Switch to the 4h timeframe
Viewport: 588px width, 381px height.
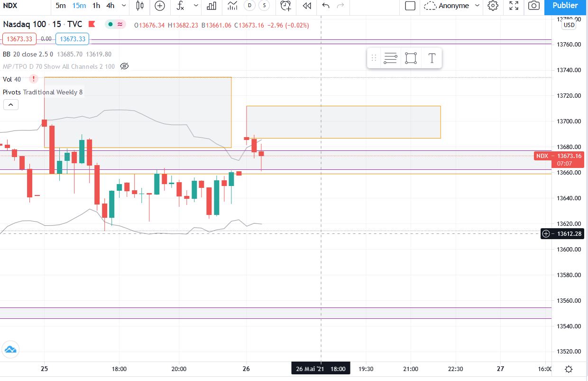(110, 6)
